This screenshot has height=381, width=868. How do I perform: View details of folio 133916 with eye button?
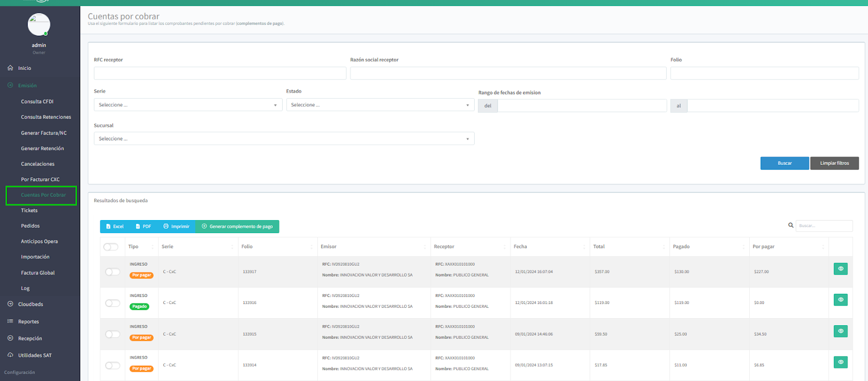840,300
